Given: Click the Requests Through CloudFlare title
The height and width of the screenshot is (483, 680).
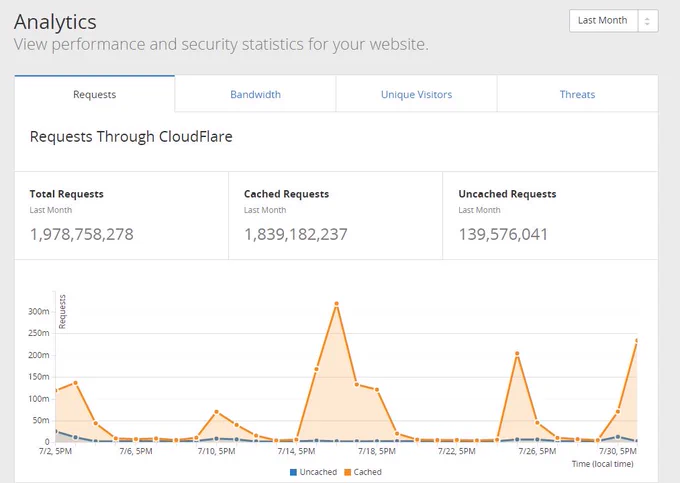Looking at the screenshot, I should (x=131, y=137).
